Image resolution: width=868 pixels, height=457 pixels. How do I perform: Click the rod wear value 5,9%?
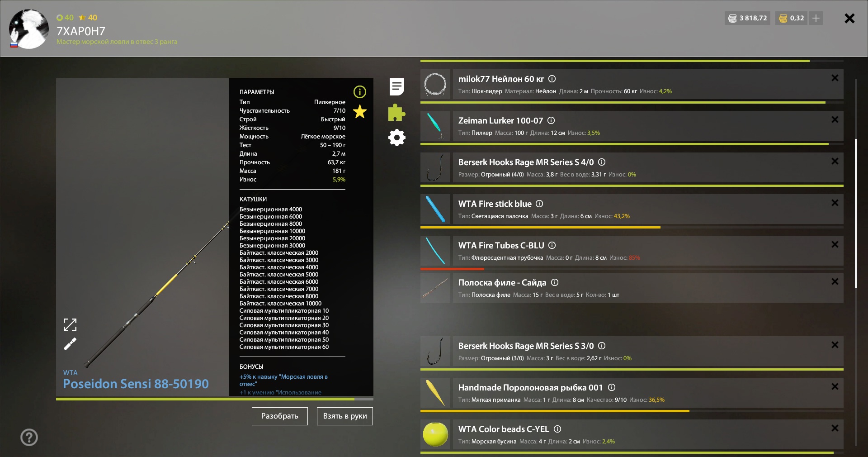click(x=339, y=179)
